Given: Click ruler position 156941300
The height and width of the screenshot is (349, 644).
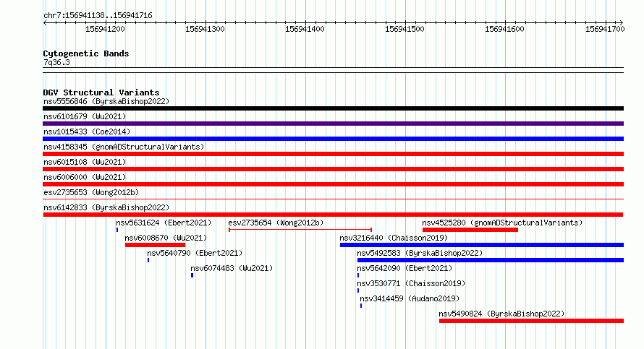Looking at the screenshot, I should (x=205, y=29).
